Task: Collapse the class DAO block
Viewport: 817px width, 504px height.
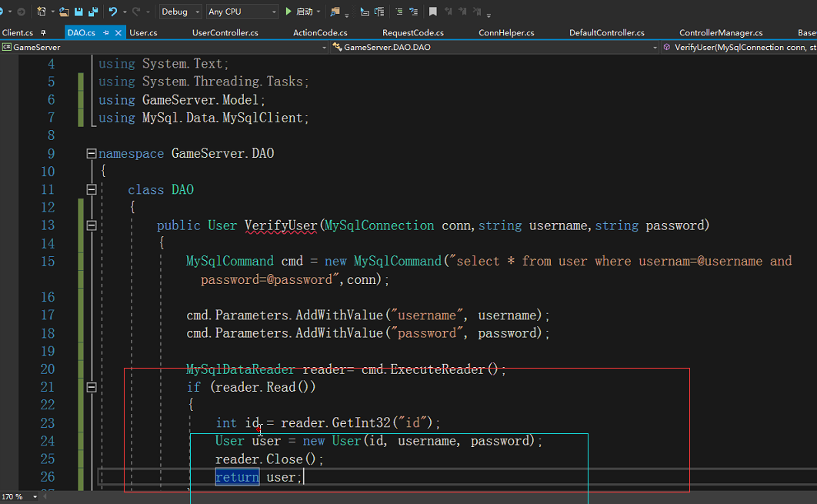Action: click(92, 189)
